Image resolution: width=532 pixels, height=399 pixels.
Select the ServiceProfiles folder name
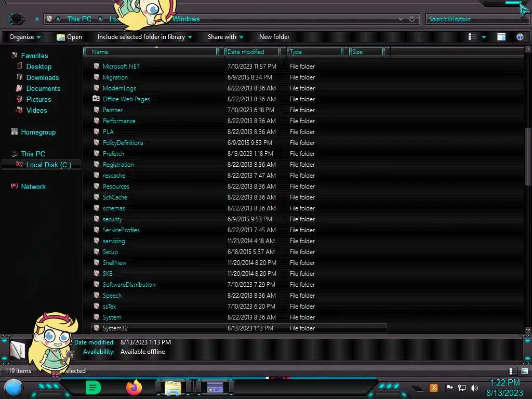point(121,230)
